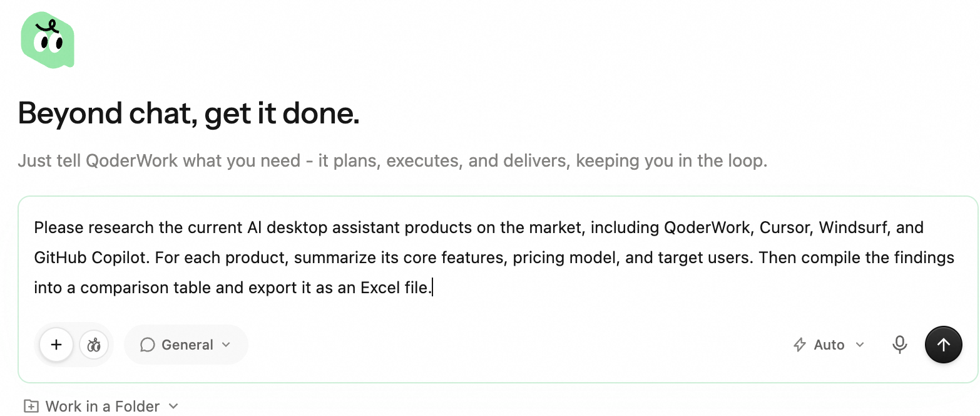This screenshot has height=416, width=980.
Task: Click the chat bubble icon next to General
Action: (148, 345)
